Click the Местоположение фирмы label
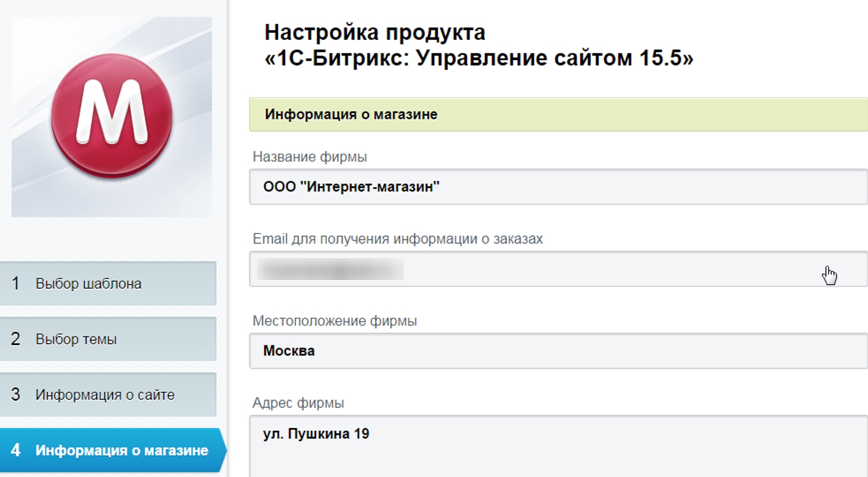This screenshot has width=868, height=477. [x=335, y=321]
